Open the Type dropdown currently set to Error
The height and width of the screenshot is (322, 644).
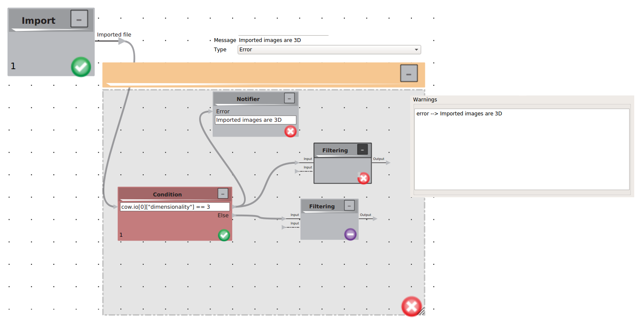[329, 50]
